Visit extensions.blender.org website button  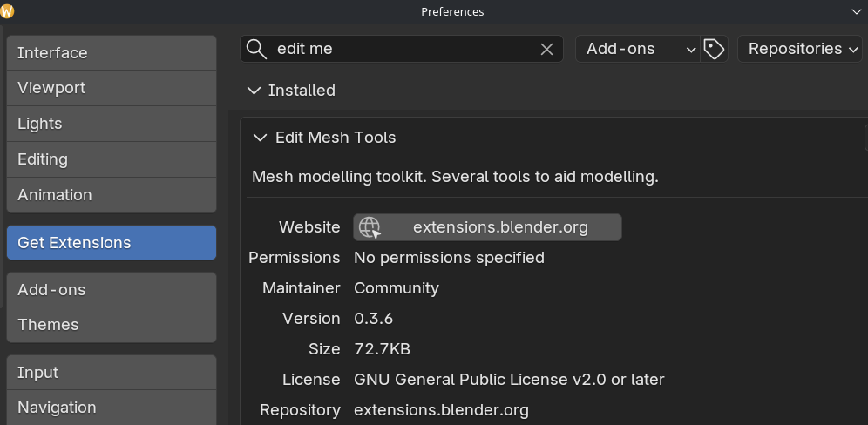(x=487, y=227)
